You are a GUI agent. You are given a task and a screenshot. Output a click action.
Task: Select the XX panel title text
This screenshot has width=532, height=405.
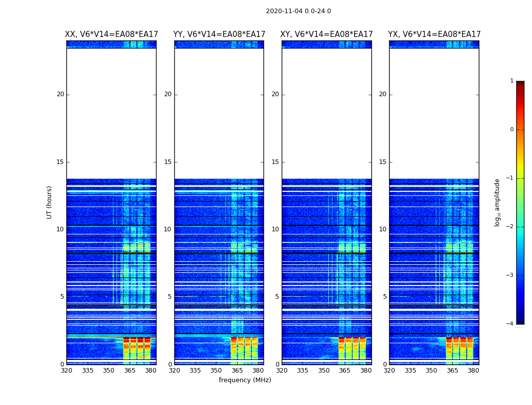111,34
